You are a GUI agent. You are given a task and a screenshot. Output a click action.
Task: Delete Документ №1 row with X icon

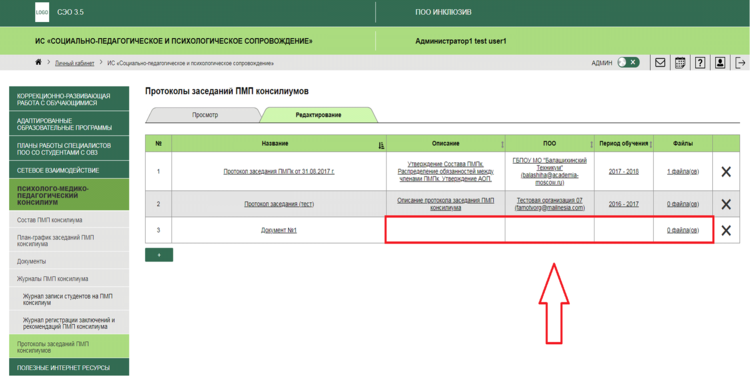click(x=726, y=230)
